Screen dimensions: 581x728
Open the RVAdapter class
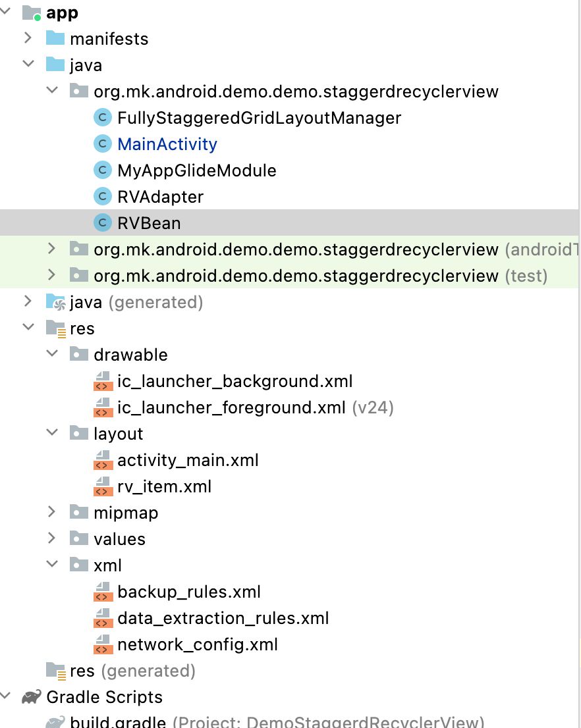click(x=161, y=196)
